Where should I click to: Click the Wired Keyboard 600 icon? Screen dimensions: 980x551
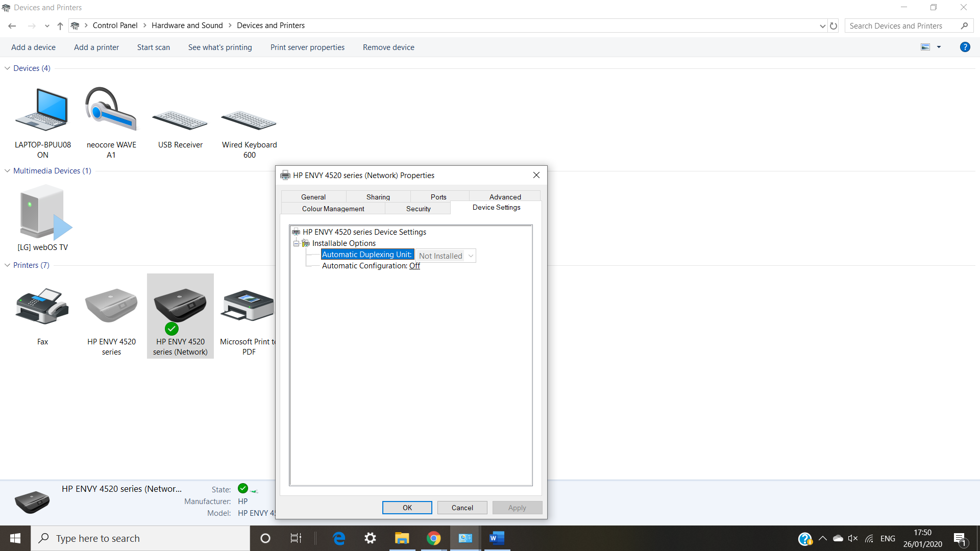click(x=249, y=121)
